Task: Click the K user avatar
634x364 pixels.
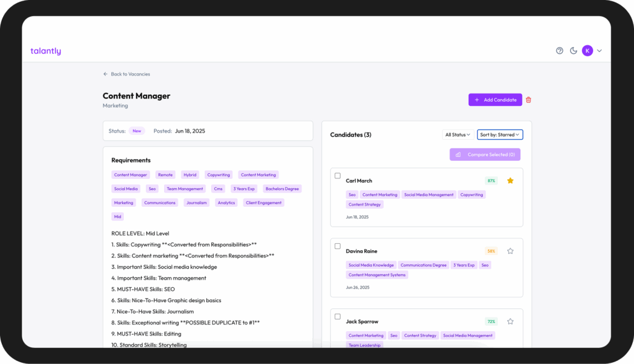Action: (587, 51)
